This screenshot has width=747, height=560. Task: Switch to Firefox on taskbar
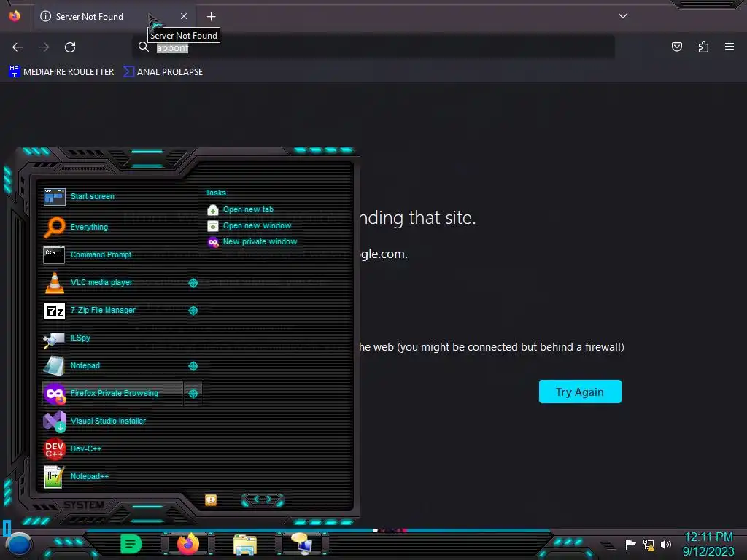[187, 544]
